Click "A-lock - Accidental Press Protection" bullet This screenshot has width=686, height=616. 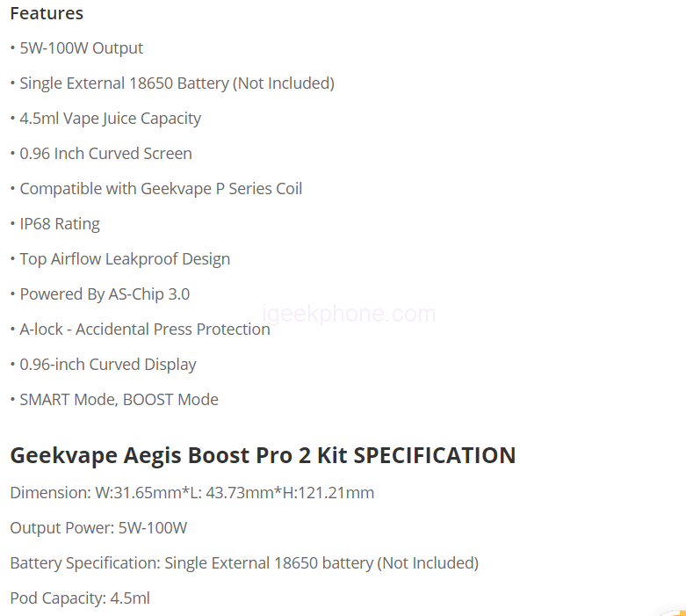click(x=145, y=330)
